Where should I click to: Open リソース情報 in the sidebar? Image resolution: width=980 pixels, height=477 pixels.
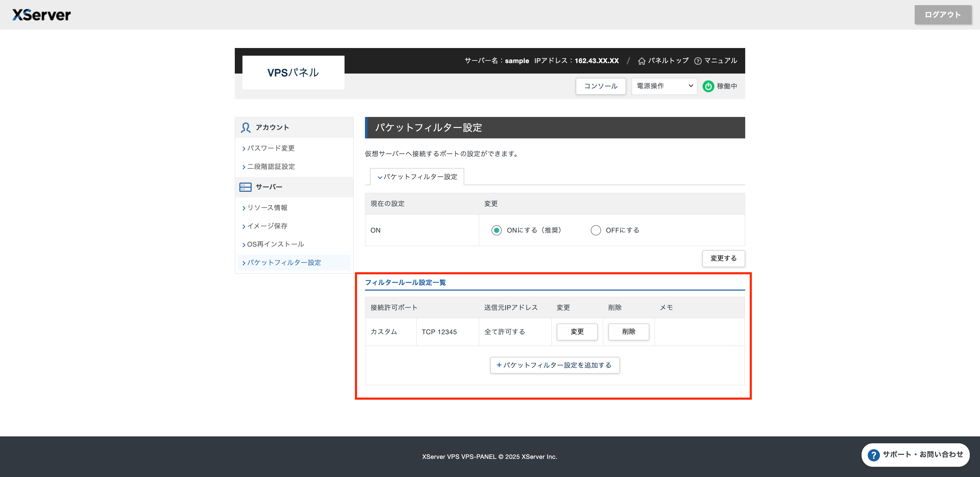point(267,207)
